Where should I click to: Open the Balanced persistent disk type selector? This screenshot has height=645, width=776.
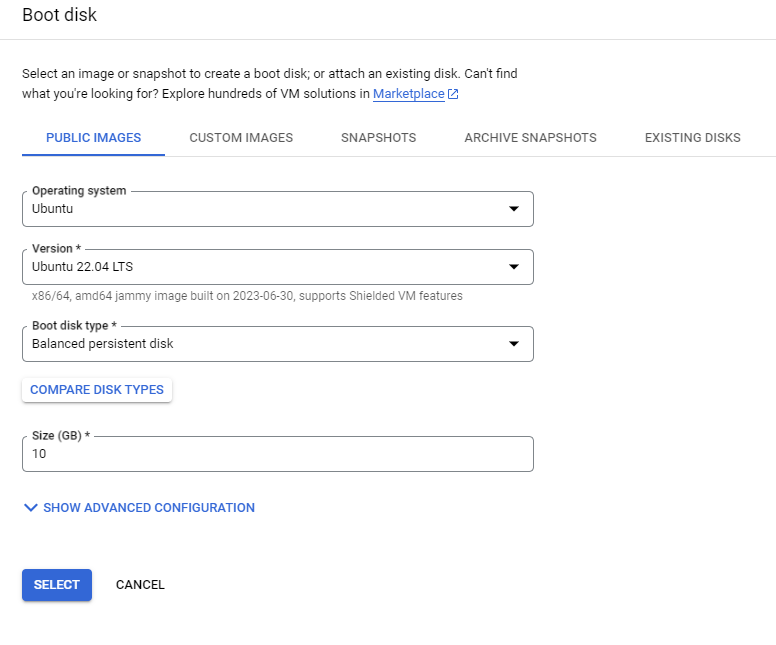click(278, 344)
